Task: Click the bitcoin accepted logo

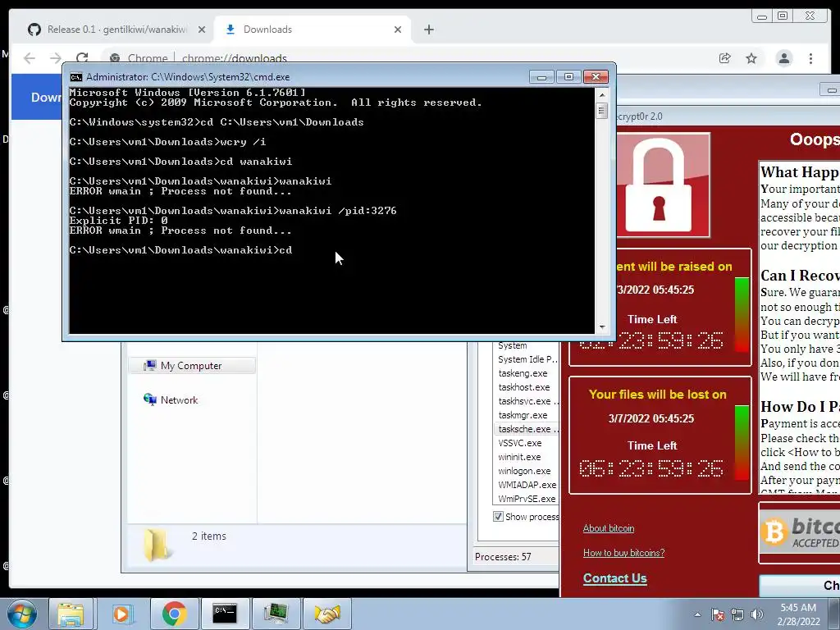Action: [799, 533]
